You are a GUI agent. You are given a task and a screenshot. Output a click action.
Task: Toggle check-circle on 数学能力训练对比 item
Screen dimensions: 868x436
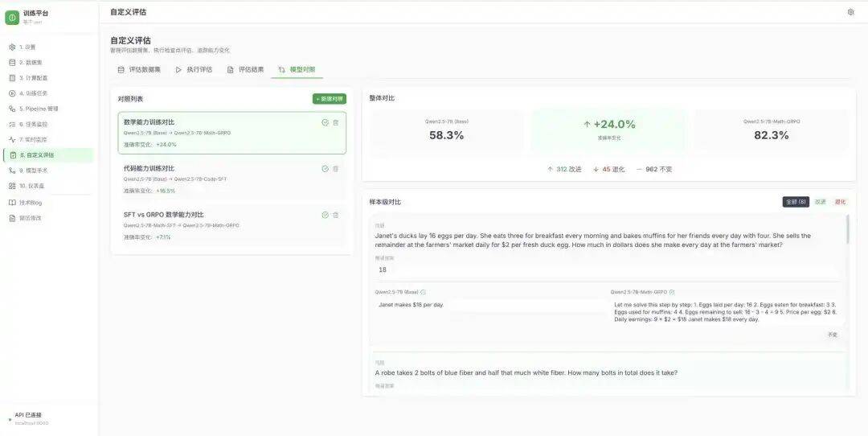pos(325,122)
